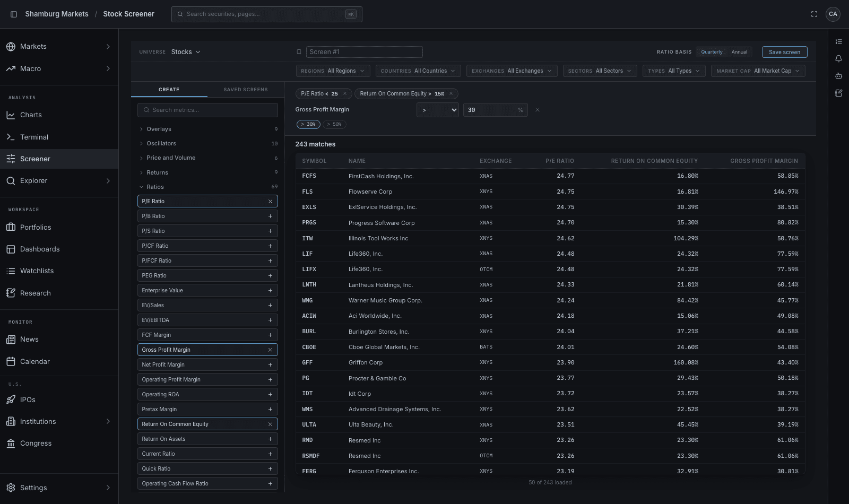Expand the Price and Volume group
Image resolution: width=849 pixels, height=504 pixels.
point(207,158)
